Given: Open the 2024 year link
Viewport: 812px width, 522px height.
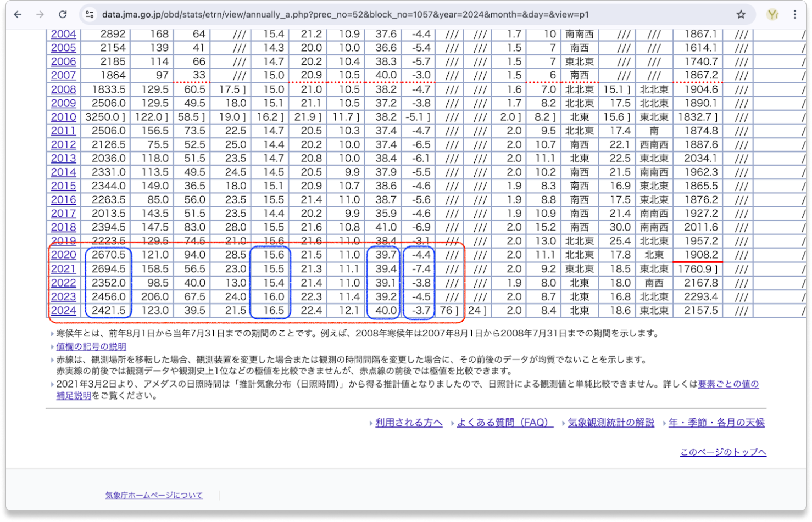Looking at the screenshot, I should coord(63,311).
